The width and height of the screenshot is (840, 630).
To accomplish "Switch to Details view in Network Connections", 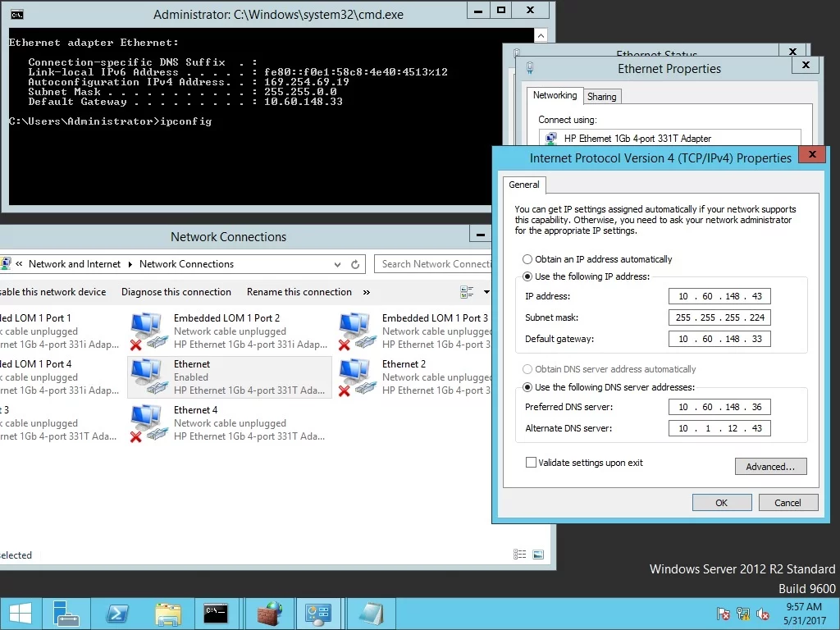I will [519, 555].
